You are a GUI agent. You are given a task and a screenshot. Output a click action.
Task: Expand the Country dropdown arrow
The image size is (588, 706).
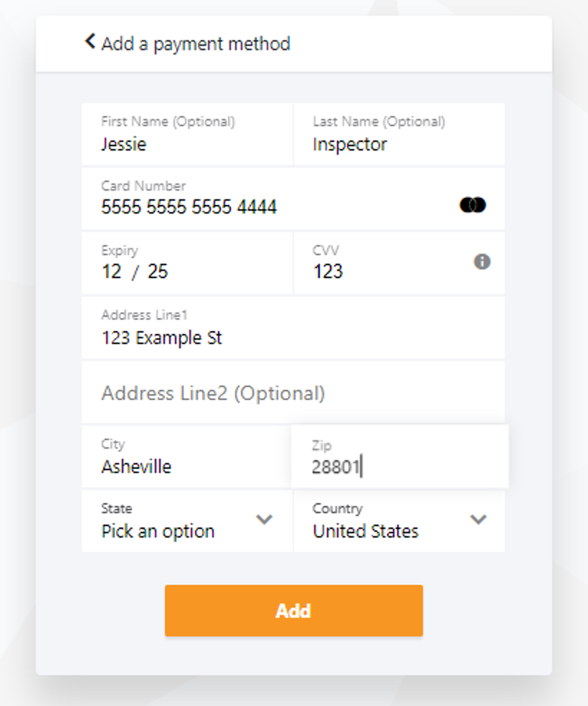point(478,520)
